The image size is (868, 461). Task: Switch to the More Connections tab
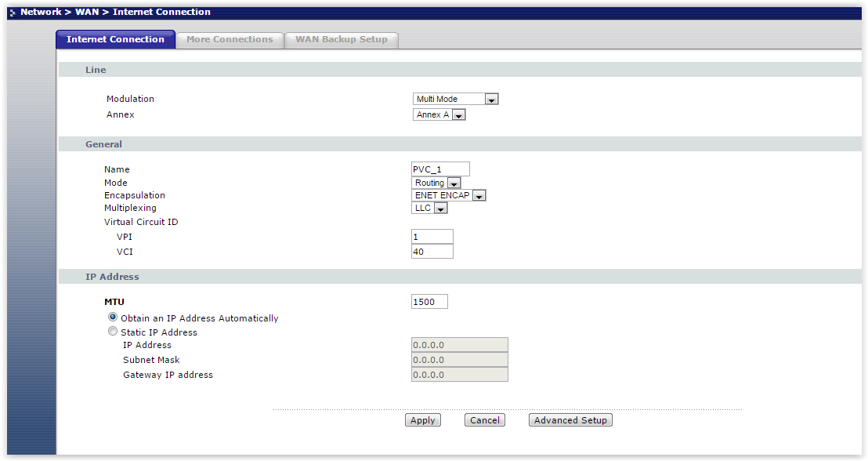(x=230, y=39)
